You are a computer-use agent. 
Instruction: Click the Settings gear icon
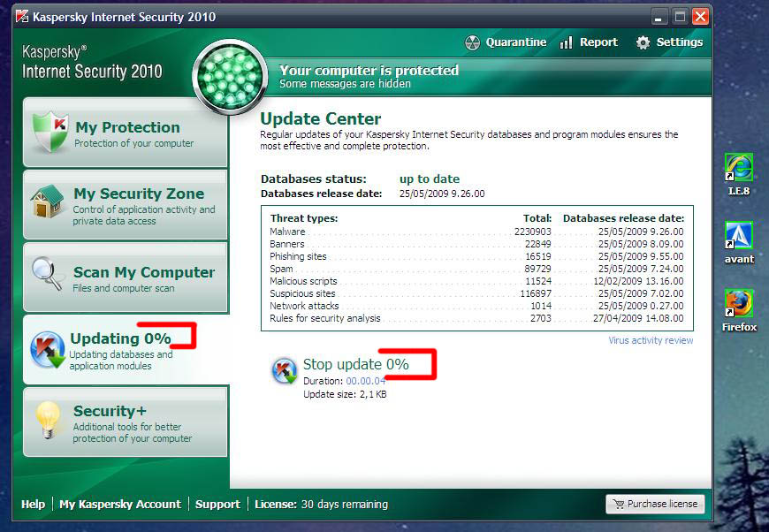pyautogui.click(x=643, y=42)
